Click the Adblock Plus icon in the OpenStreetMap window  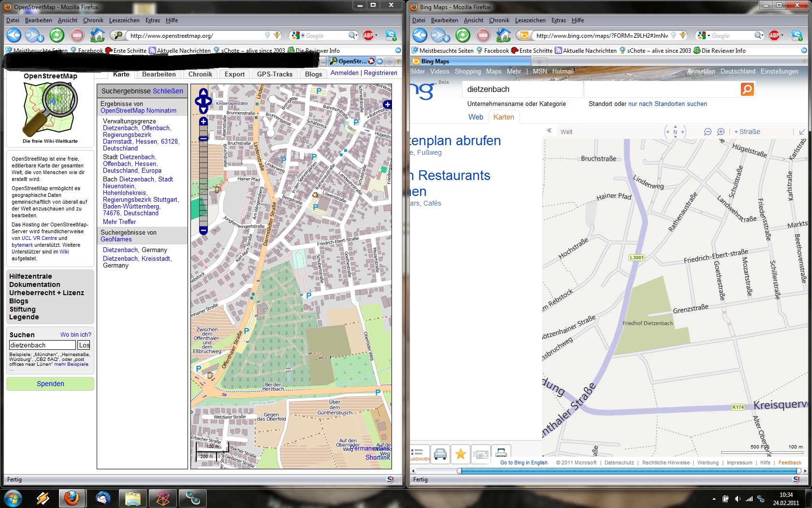368,35
